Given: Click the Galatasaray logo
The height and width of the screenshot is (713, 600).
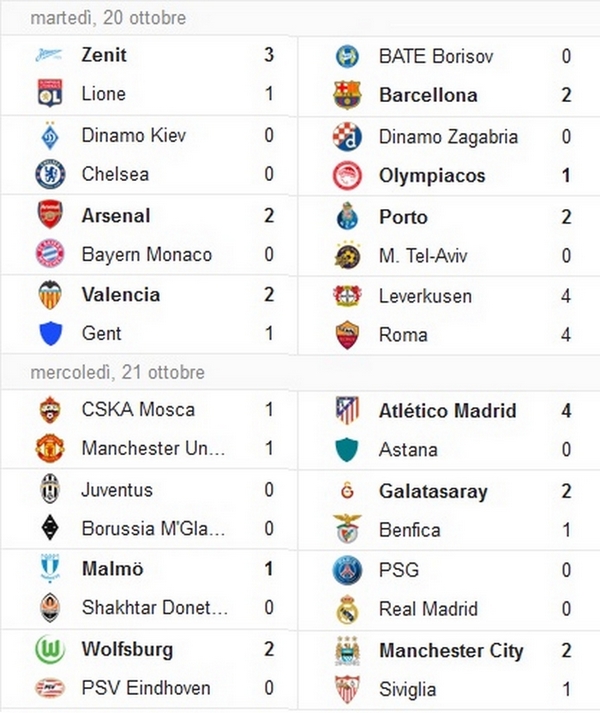Looking at the screenshot, I should coord(347,491).
